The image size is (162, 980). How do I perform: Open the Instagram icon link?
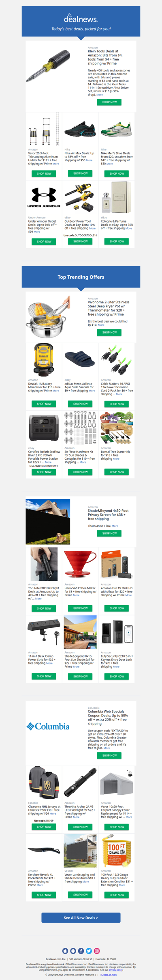click(x=97, y=951)
